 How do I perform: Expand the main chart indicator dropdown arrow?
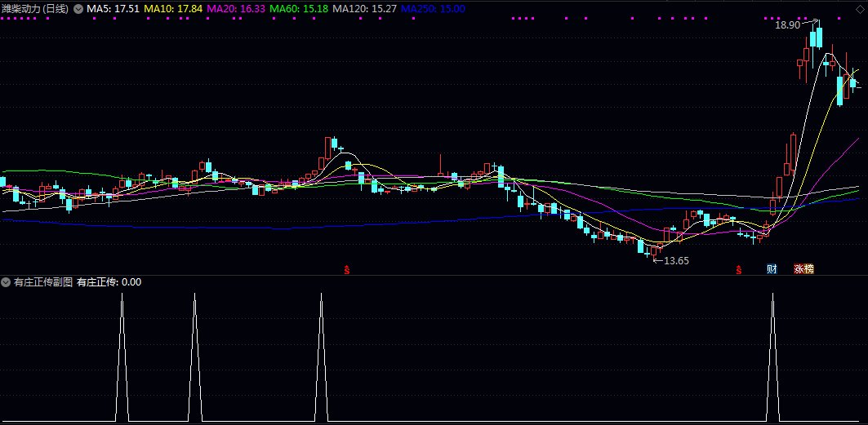click(x=78, y=8)
